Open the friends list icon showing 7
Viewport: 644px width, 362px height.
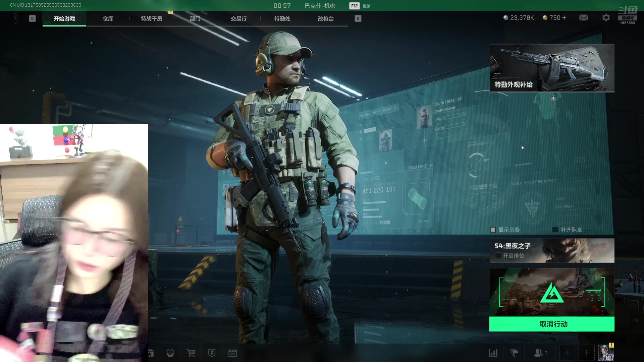click(x=540, y=353)
